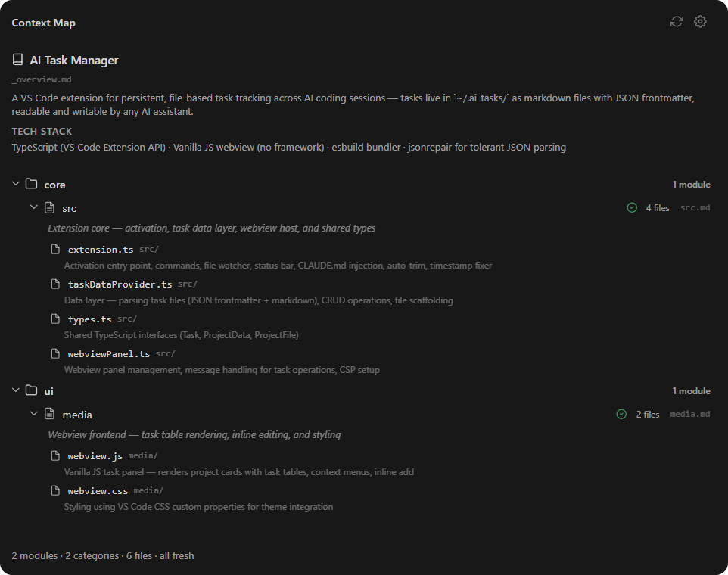This screenshot has height=575, width=728.
Task: Collapse the core module tree
Action: coord(15,184)
